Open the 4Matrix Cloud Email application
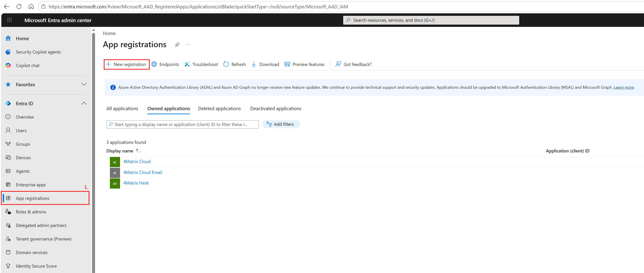The width and height of the screenshot is (644, 273). (143, 172)
